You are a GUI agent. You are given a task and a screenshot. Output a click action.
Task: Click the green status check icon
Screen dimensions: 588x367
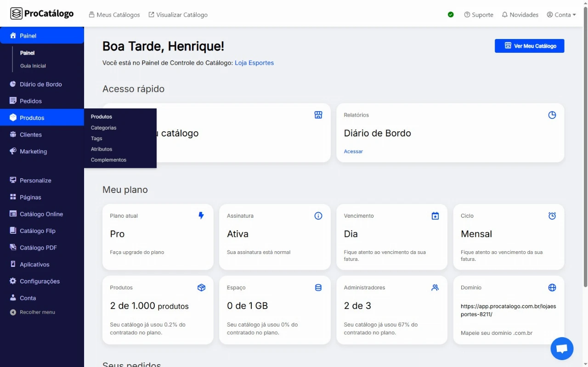tap(451, 15)
